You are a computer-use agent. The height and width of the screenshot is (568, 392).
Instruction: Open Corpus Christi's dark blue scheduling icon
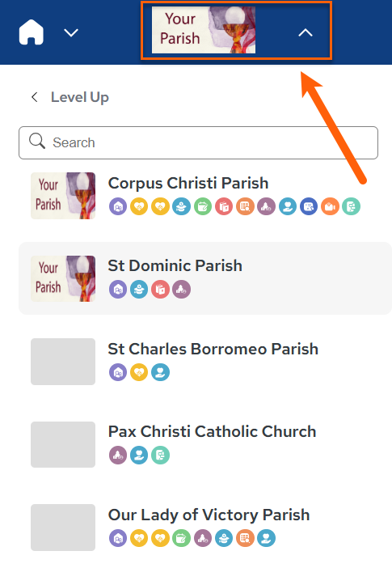tap(309, 206)
